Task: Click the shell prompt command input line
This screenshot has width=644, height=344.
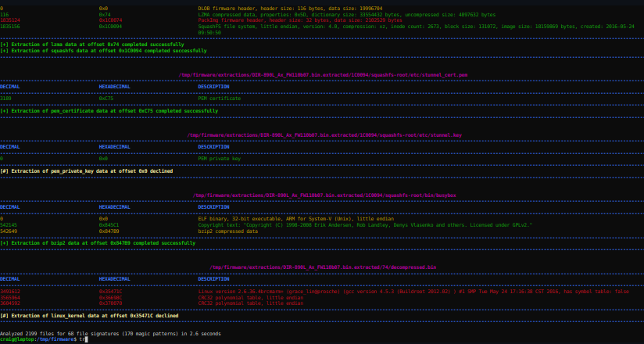Action: click(44, 339)
